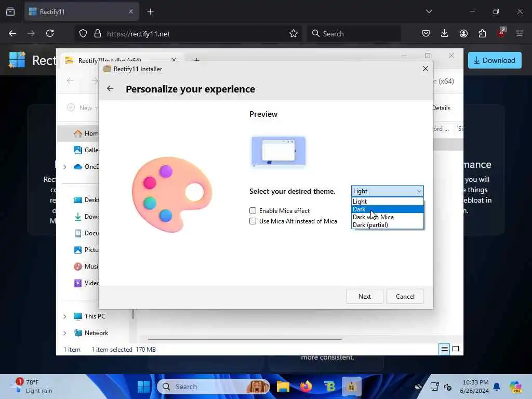Open a new Firefox tab
The image size is (532, 399).
click(151, 12)
